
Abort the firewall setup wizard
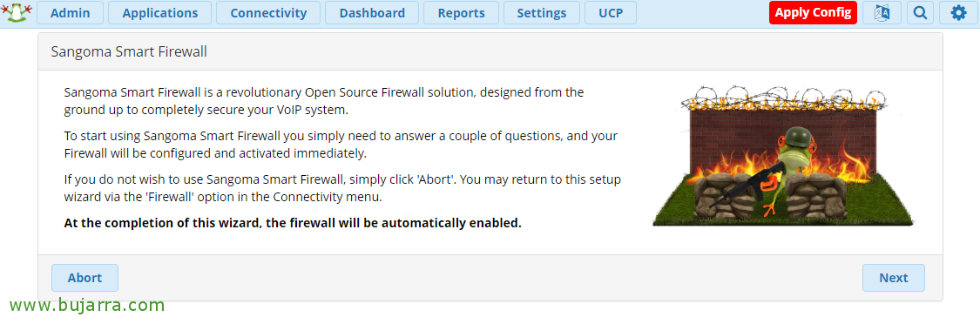[84, 278]
